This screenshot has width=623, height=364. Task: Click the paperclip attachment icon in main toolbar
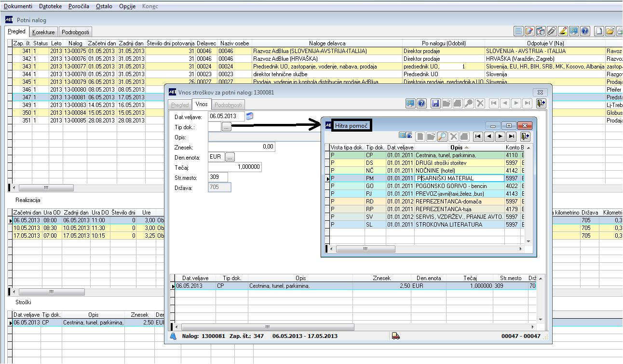click(552, 31)
